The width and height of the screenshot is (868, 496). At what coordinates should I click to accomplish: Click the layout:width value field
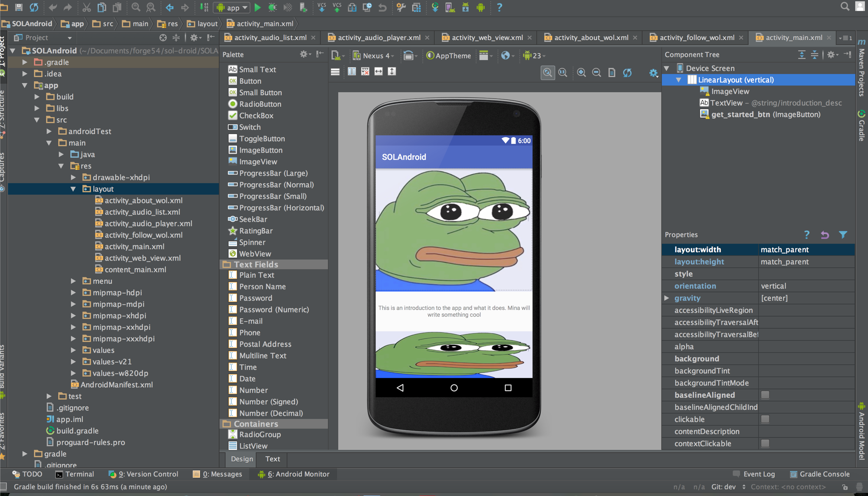806,250
